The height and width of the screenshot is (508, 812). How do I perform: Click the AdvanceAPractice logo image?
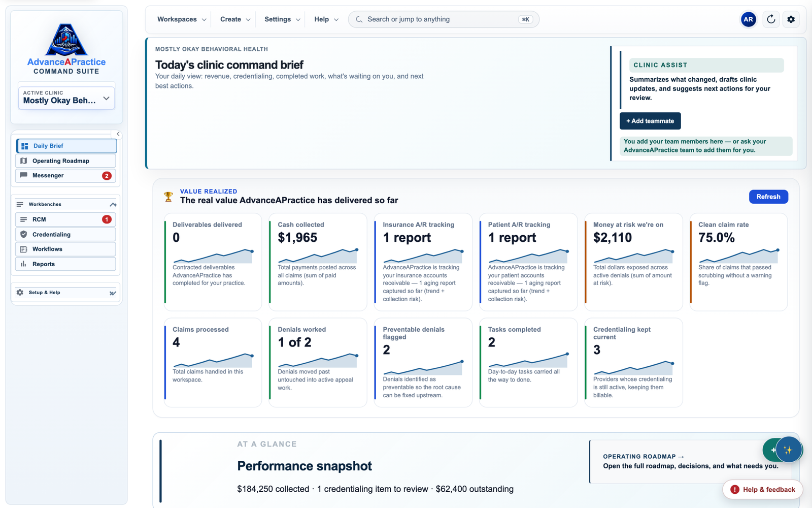66,40
